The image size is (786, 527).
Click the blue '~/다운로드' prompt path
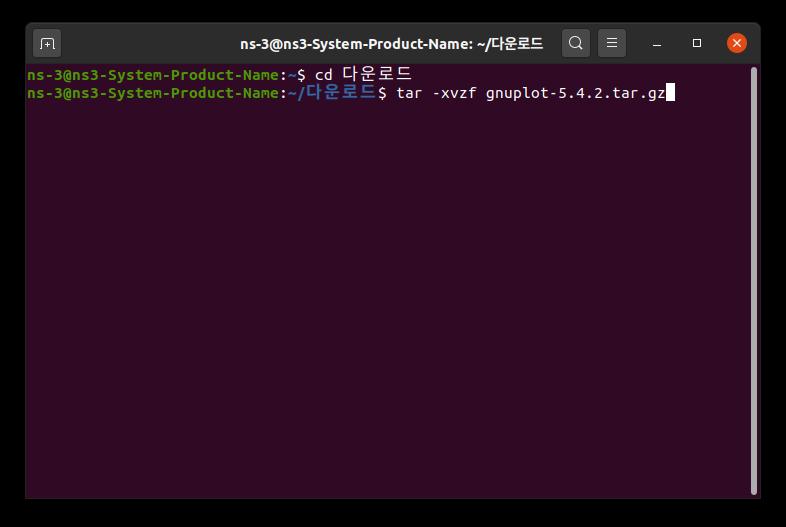click(x=332, y=92)
